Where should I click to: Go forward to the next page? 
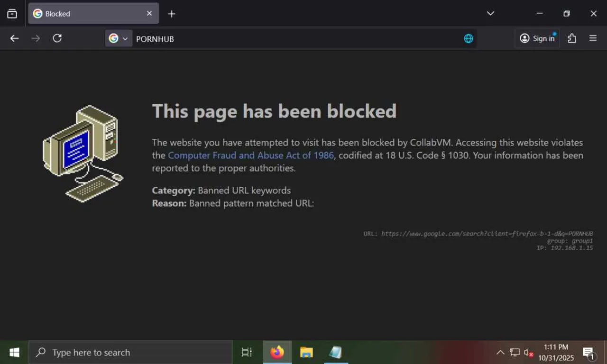click(x=36, y=38)
